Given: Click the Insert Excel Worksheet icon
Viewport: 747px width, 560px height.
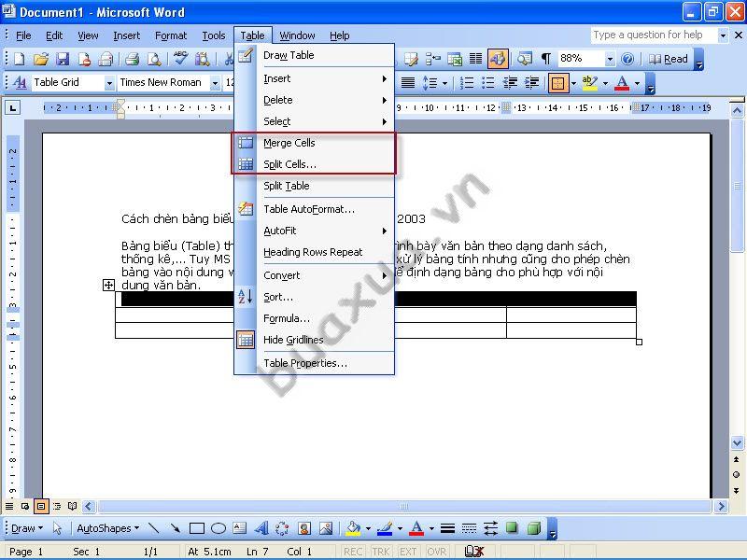Looking at the screenshot, I should click(x=455, y=59).
